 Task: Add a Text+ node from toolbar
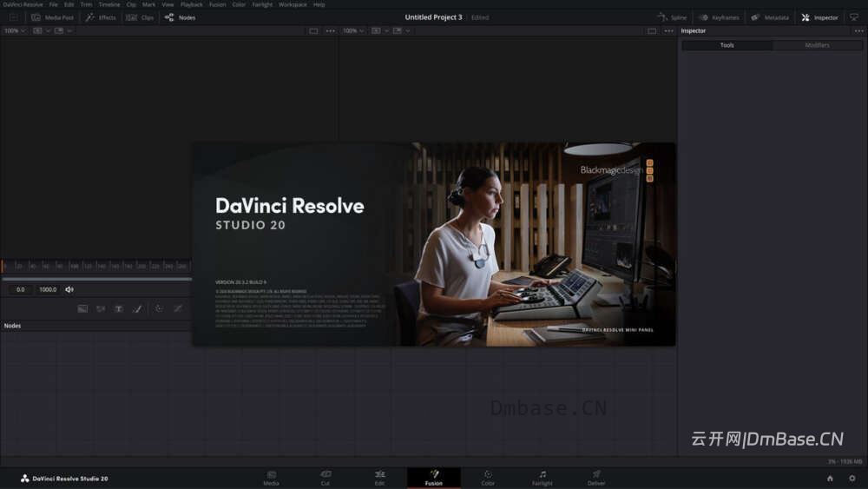point(118,308)
